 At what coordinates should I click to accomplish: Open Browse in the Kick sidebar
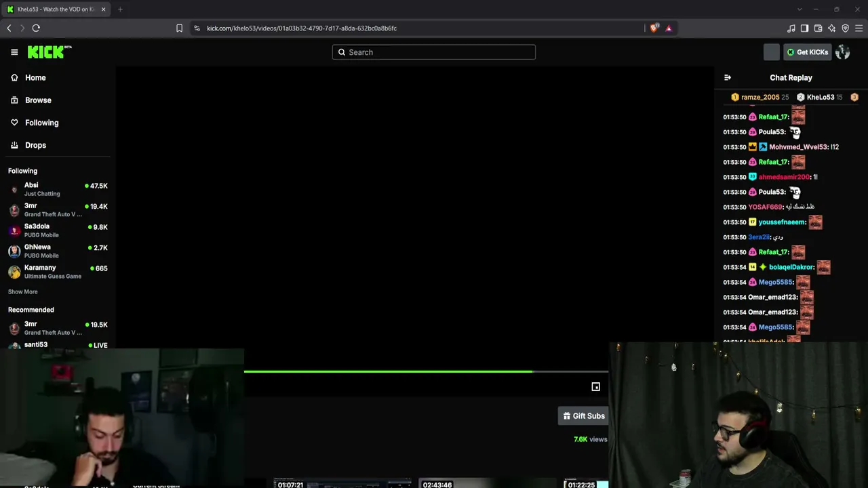[38, 100]
